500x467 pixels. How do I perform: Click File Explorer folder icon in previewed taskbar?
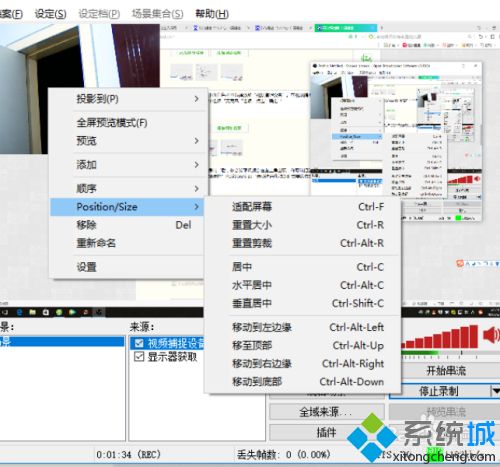pos(32,312)
